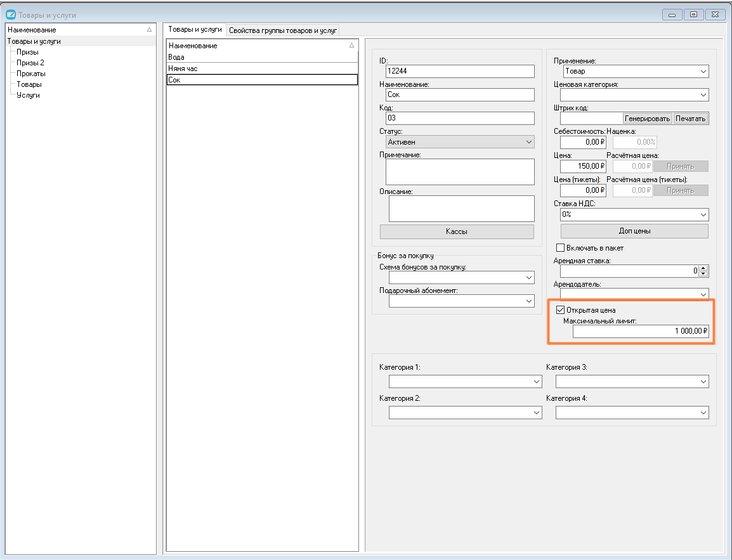Increase Арендная ставка with up arrow
The image size is (732, 560).
point(703,268)
